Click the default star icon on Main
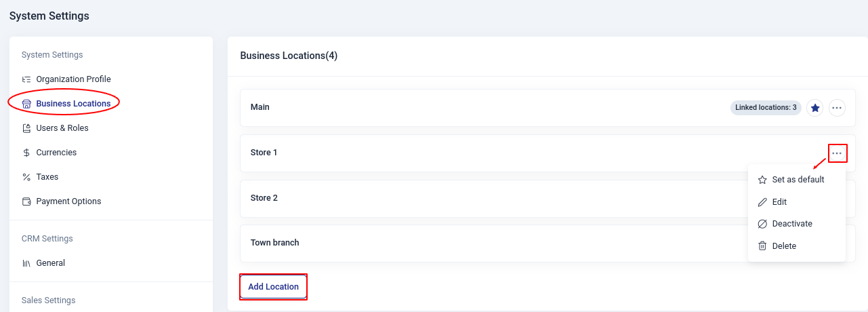This screenshot has height=312, width=868. [815, 108]
